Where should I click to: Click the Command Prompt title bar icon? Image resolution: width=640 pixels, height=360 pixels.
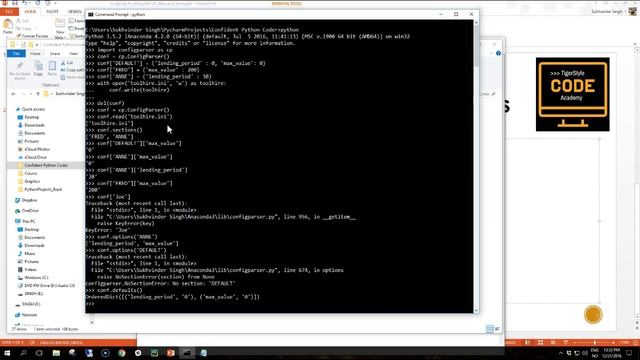click(91, 14)
